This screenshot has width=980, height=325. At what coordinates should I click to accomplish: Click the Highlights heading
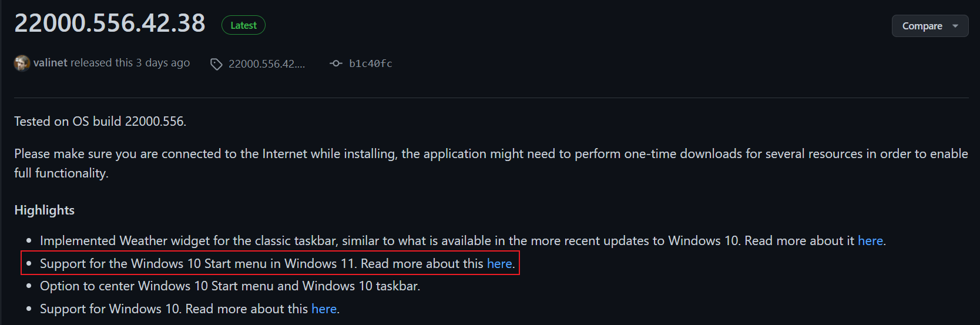pos(45,210)
